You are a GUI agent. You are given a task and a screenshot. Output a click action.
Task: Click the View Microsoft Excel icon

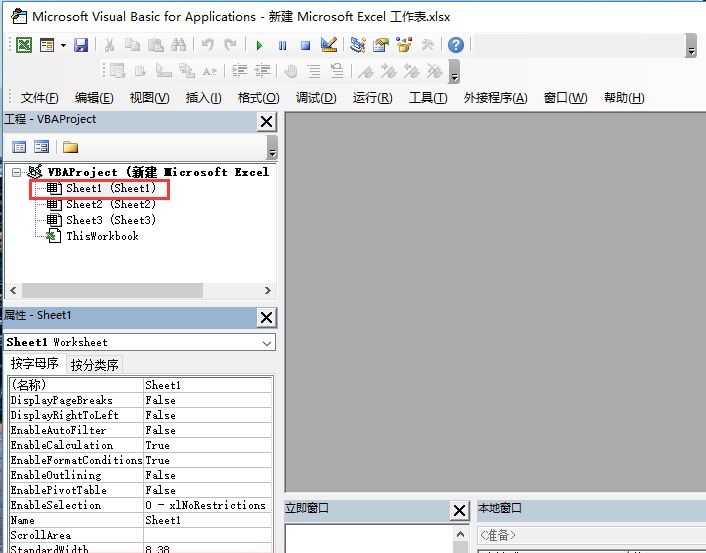pyautogui.click(x=24, y=45)
